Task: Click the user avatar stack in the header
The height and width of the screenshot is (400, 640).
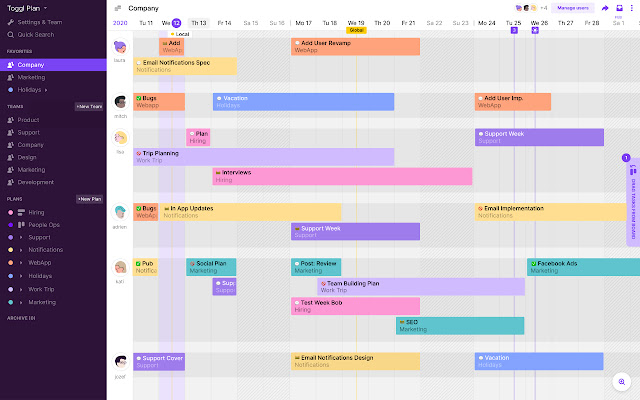Action: (x=526, y=8)
